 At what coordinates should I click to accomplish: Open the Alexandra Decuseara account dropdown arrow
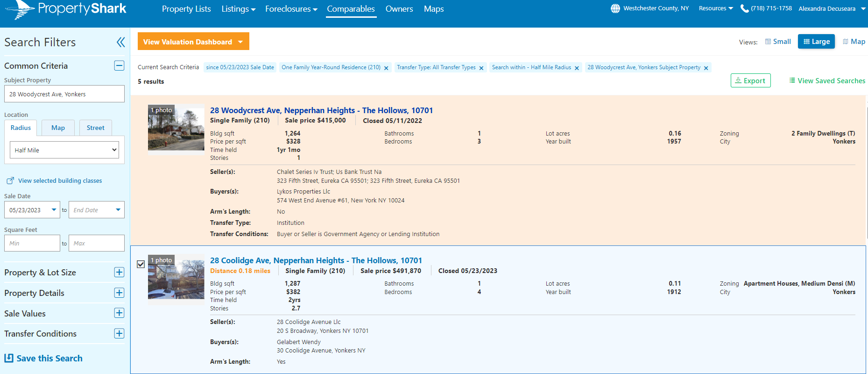click(x=863, y=8)
